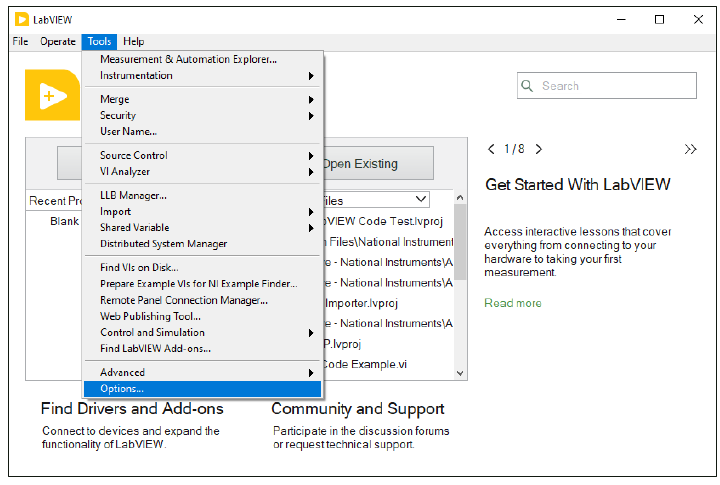Open Remote Panel Connection Manager
The image size is (720, 485).
click(202, 300)
